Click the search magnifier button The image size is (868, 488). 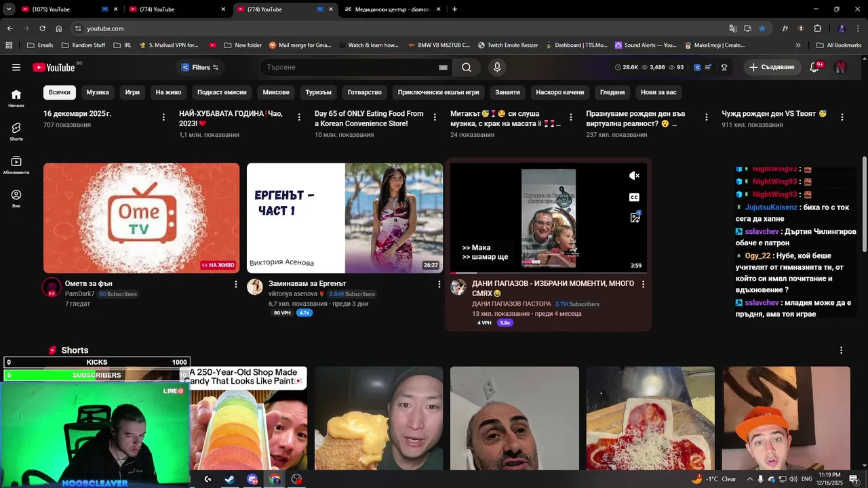467,67
